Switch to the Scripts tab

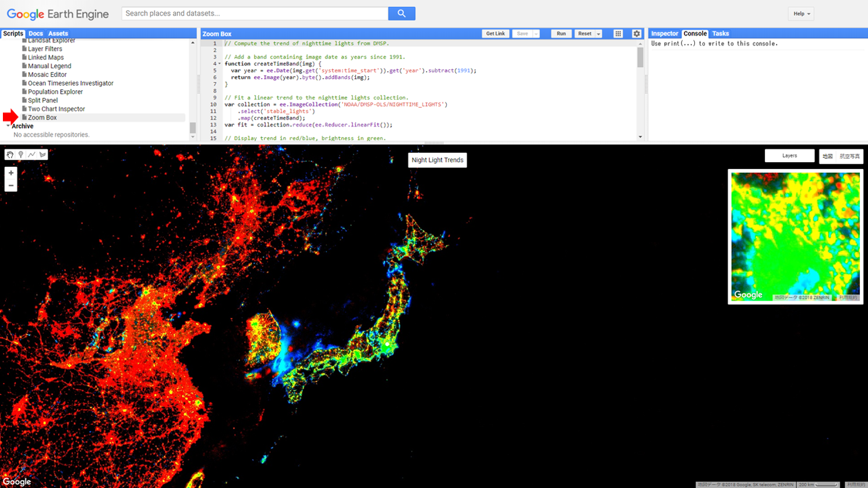[13, 34]
